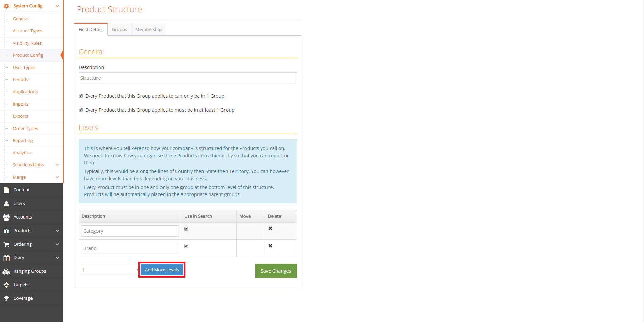This screenshot has height=322, width=644.
Task: Open User Types settings
Action: pos(24,67)
